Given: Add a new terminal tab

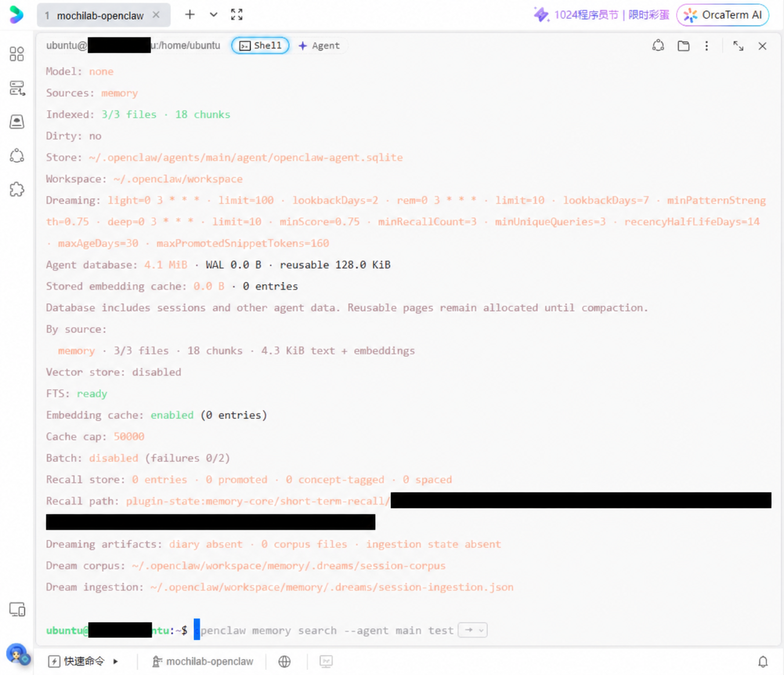Looking at the screenshot, I should click(x=190, y=14).
